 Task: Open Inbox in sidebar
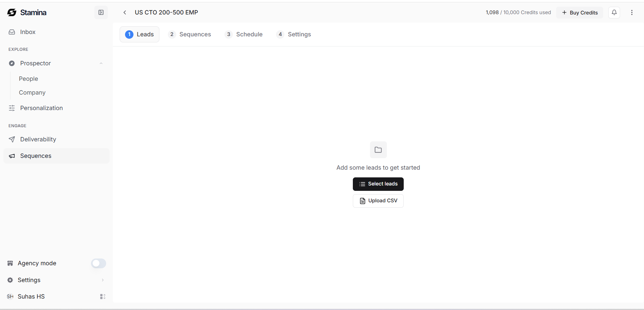(56, 32)
